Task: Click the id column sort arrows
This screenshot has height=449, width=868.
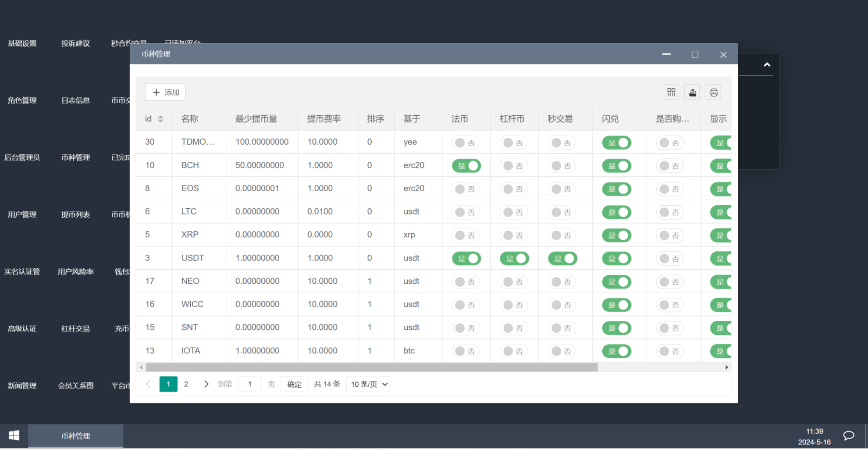Action: tap(160, 118)
